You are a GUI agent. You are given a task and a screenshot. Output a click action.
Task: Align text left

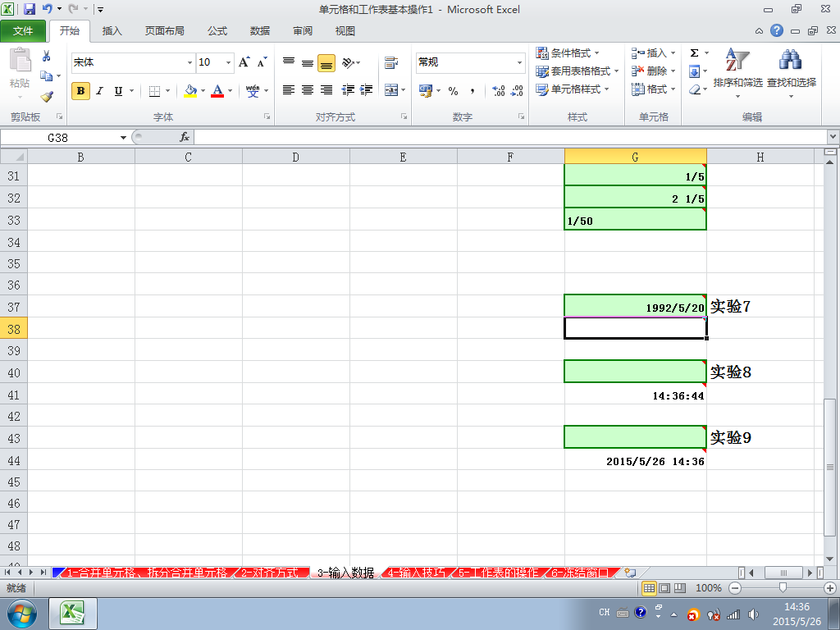[x=289, y=90]
